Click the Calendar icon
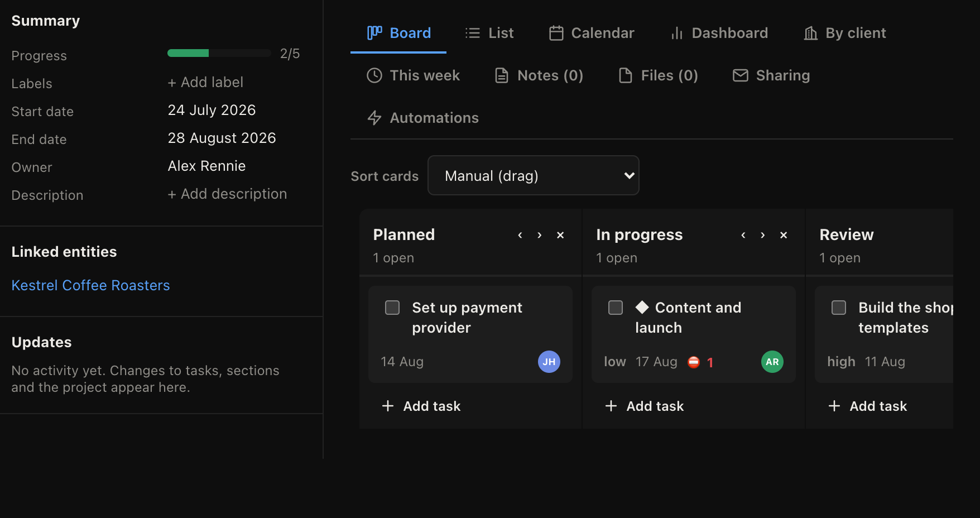This screenshot has width=980, height=518. click(556, 33)
